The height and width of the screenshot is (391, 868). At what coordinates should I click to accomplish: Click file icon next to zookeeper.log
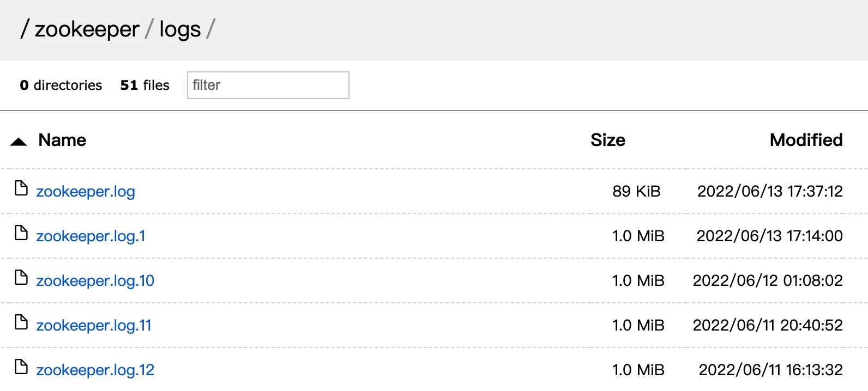[x=21, y=188]
